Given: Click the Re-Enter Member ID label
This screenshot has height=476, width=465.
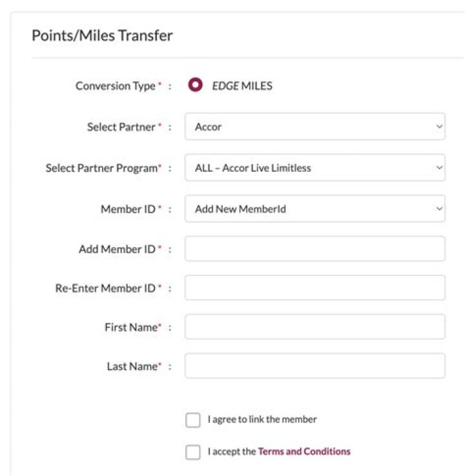Looking at the screenshot, I should [x=105, y=289].
